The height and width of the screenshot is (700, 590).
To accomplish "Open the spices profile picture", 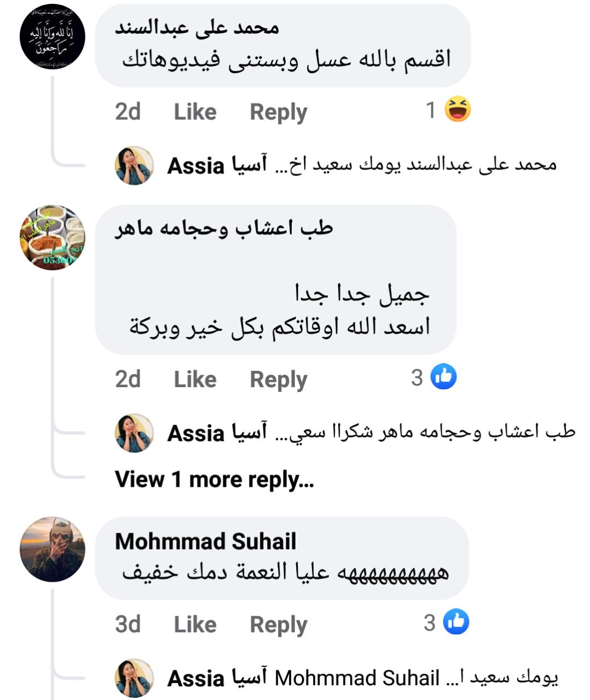I will [x=53, y=238].
